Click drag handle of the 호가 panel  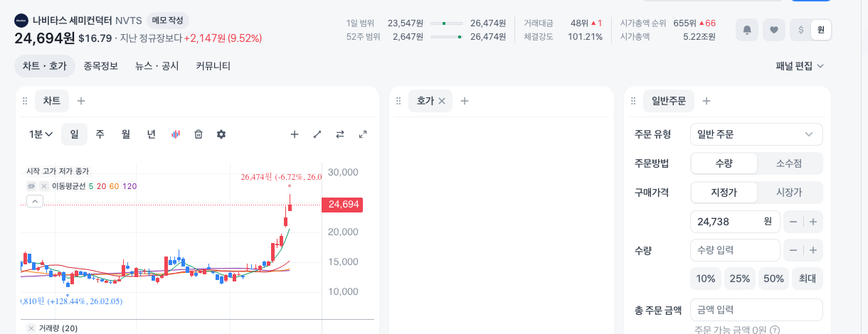coord(398,101)
